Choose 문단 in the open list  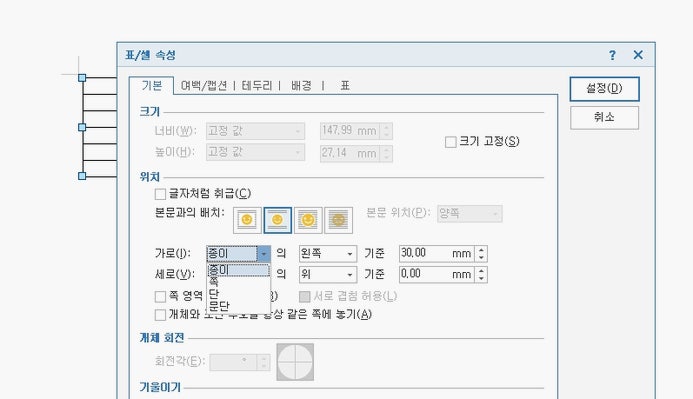(238, 306)
